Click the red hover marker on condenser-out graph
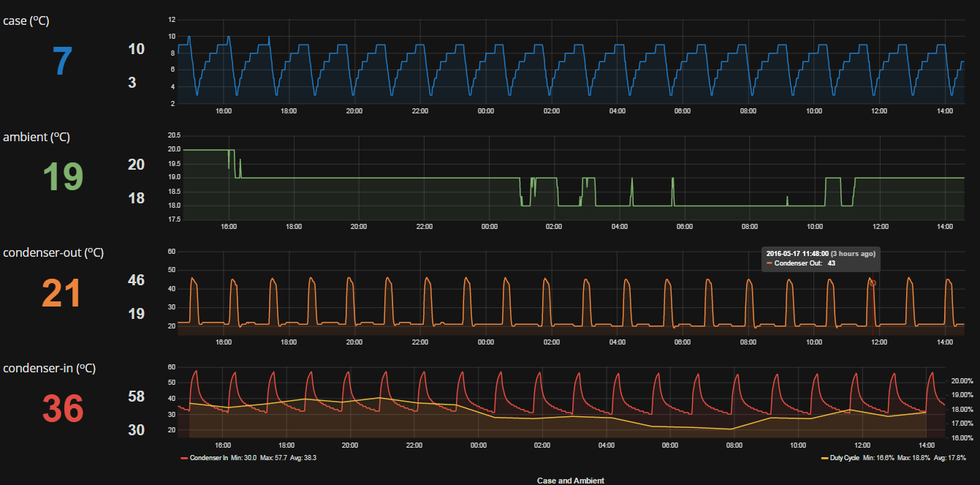 tap(873, 283)
